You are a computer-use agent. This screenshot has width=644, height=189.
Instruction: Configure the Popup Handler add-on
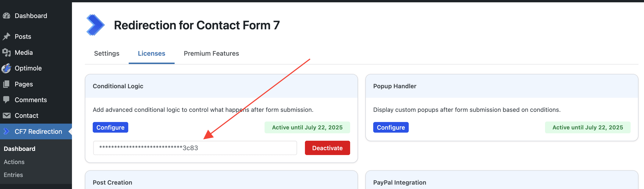tap(391, 127)
